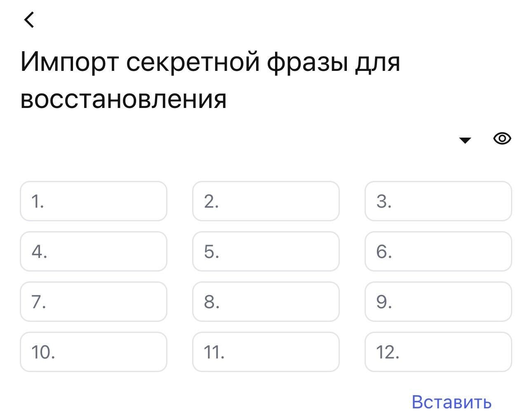Click the input box numbered 11
This screenshot has height=417, width=532.
(x=266, y=352)
